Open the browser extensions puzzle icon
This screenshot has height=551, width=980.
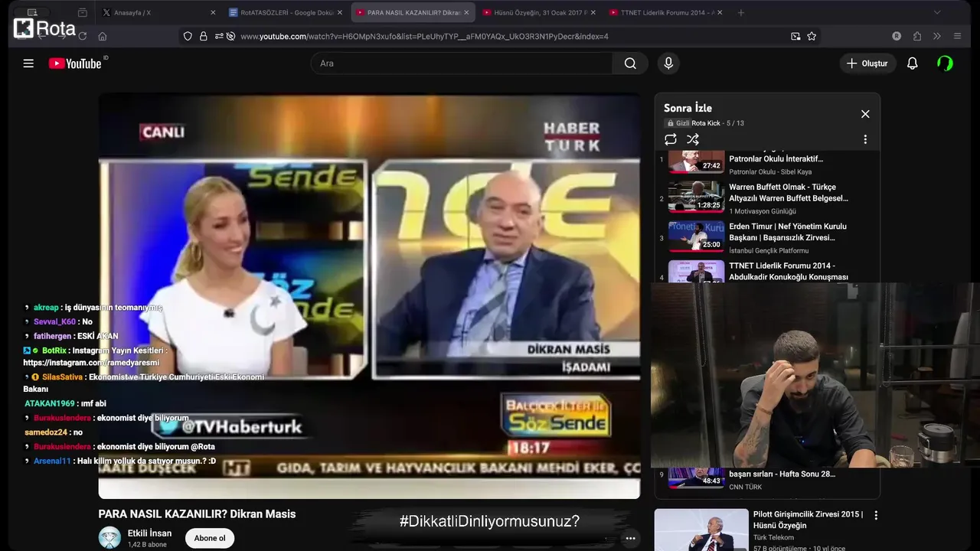(x=917, y=36)
